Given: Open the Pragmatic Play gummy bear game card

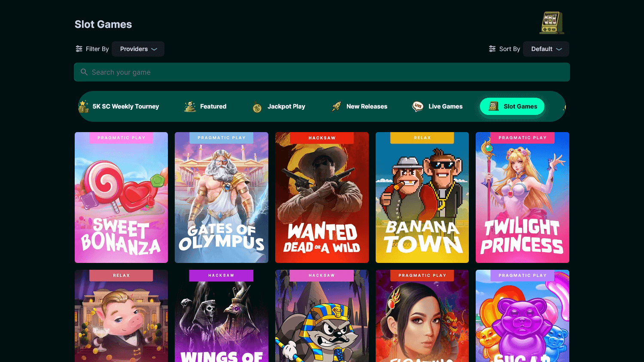Looking at the screenshot, I should [x=522, y=316].
